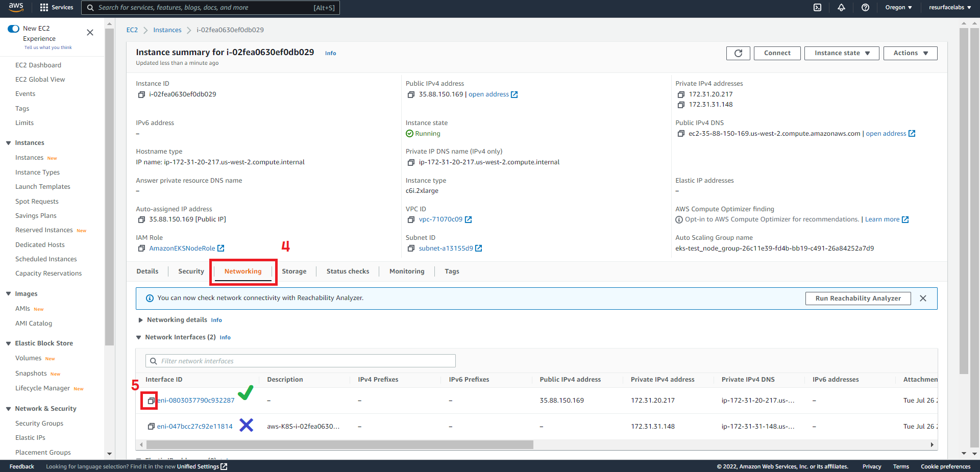This screenshot has height=472, width=980.
Task: Copy the public IPv4 DNS name
Action: coord(680,134)
